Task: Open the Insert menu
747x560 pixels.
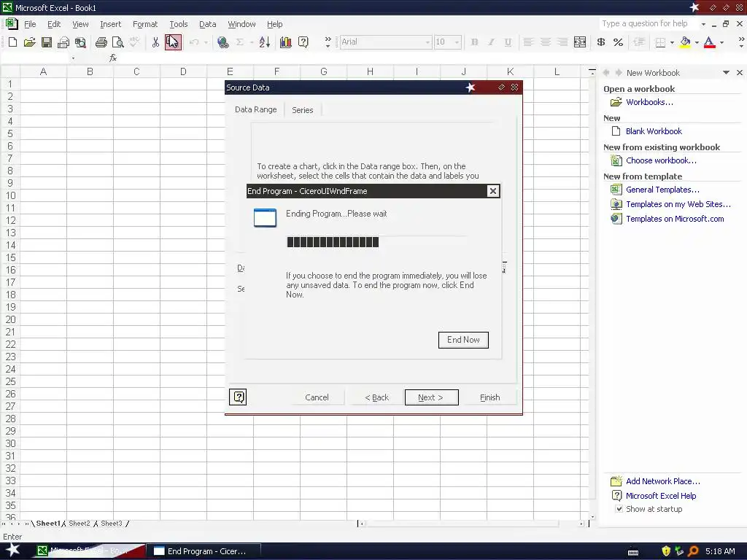Action: tap(111, 24)
